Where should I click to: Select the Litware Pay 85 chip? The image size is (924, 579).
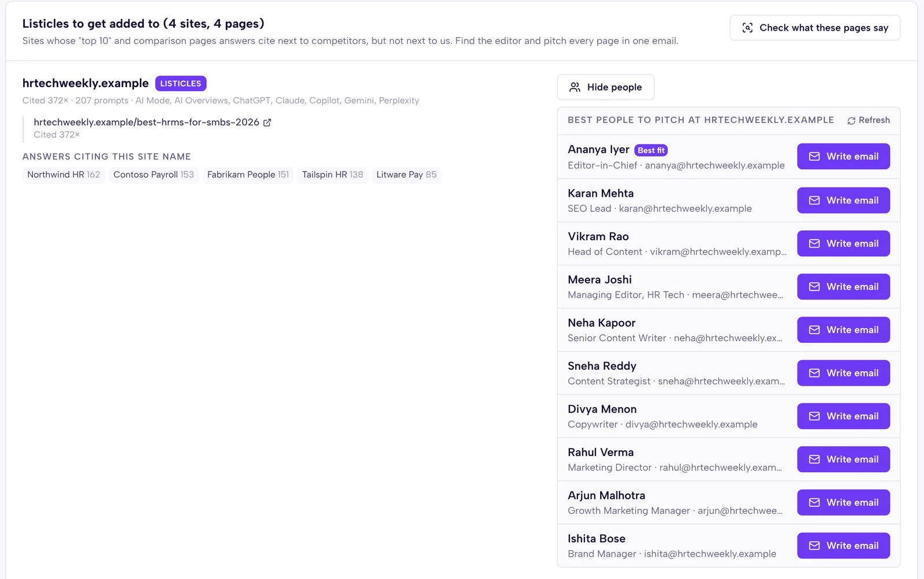407,175
